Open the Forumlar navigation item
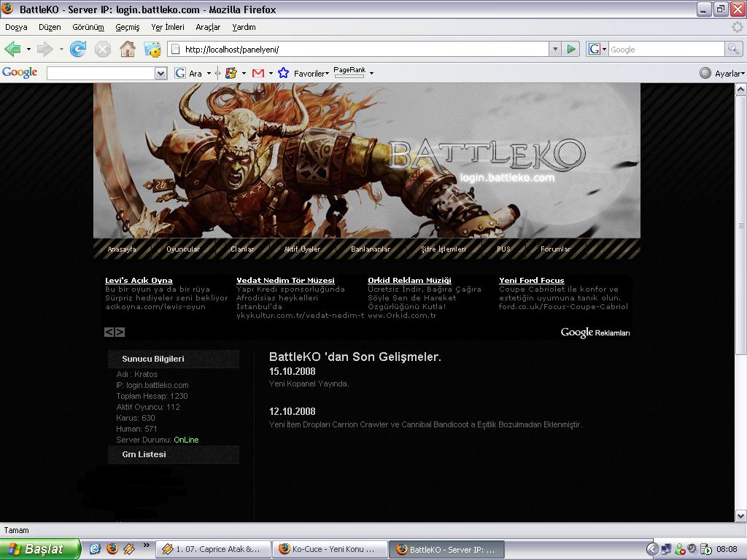 click(555, 249)
